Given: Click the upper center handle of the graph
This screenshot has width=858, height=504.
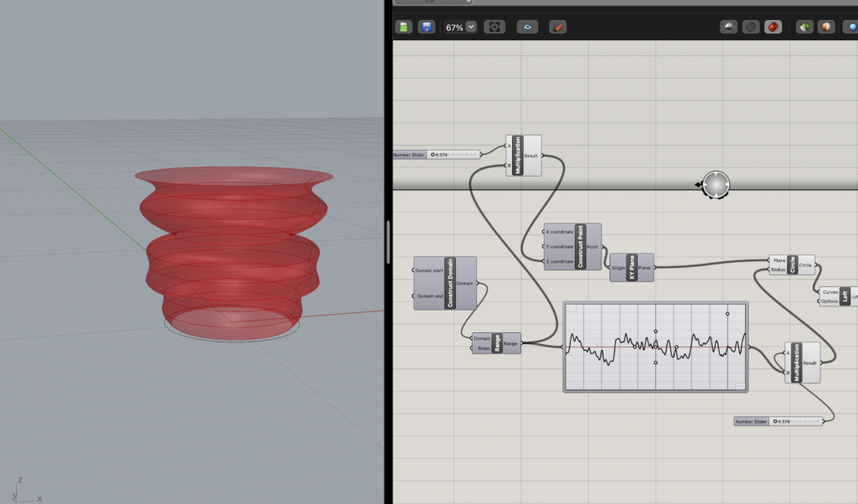Looking at the screenshot, I should [x=655, y=332].
